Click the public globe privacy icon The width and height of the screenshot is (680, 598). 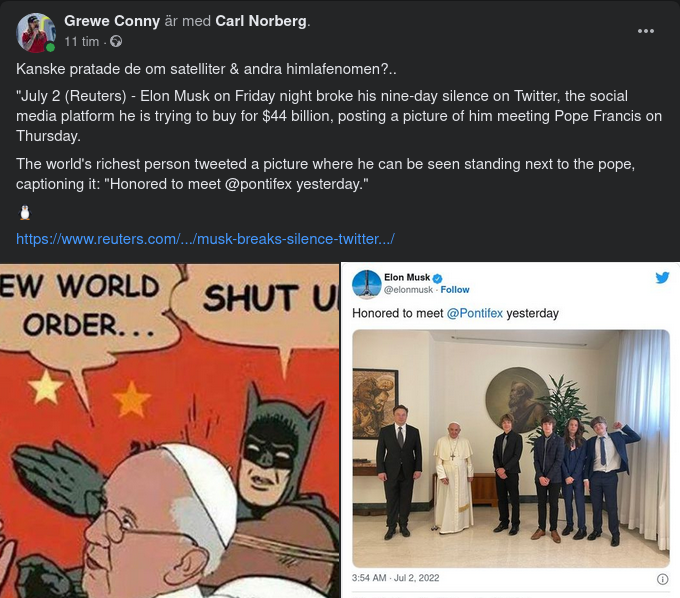pos(116,42)
